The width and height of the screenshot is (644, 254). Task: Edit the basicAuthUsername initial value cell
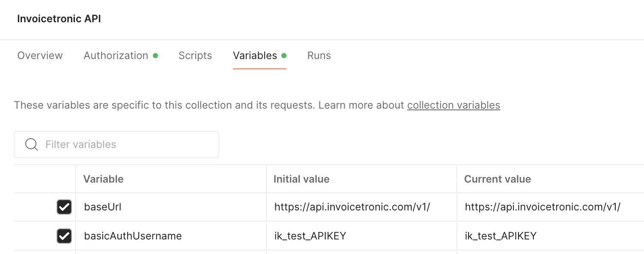(x=310, y=236)
